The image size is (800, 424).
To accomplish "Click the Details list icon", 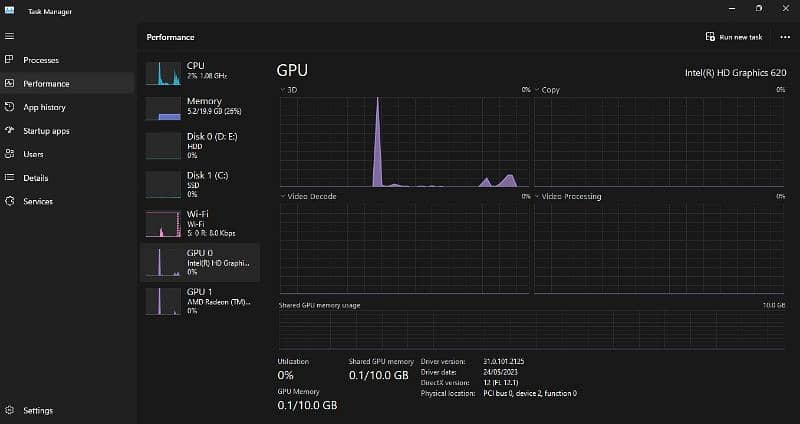I will point(9,178).
